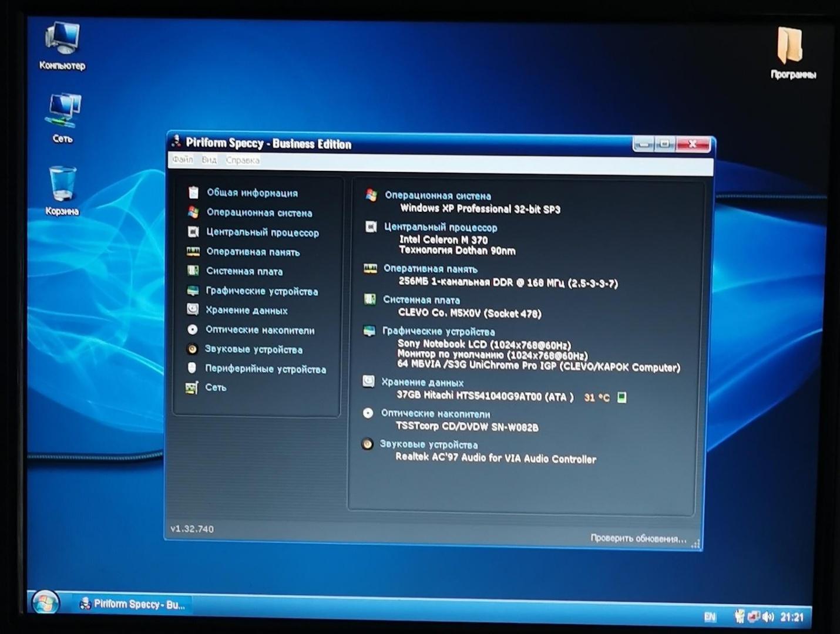This screenshot has width=840, height=634.
Task: Click the Монитор по умолчанию line
Action: [x=492, y=355]
